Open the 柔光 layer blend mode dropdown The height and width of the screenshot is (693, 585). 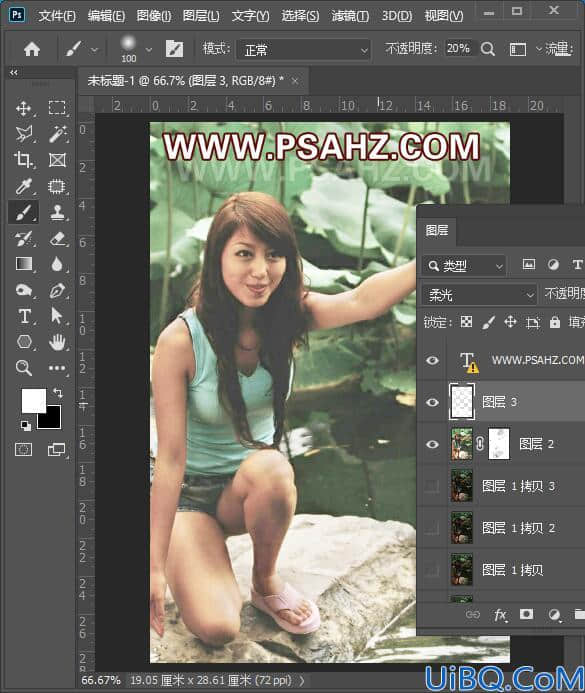click(x=479, y=295)
